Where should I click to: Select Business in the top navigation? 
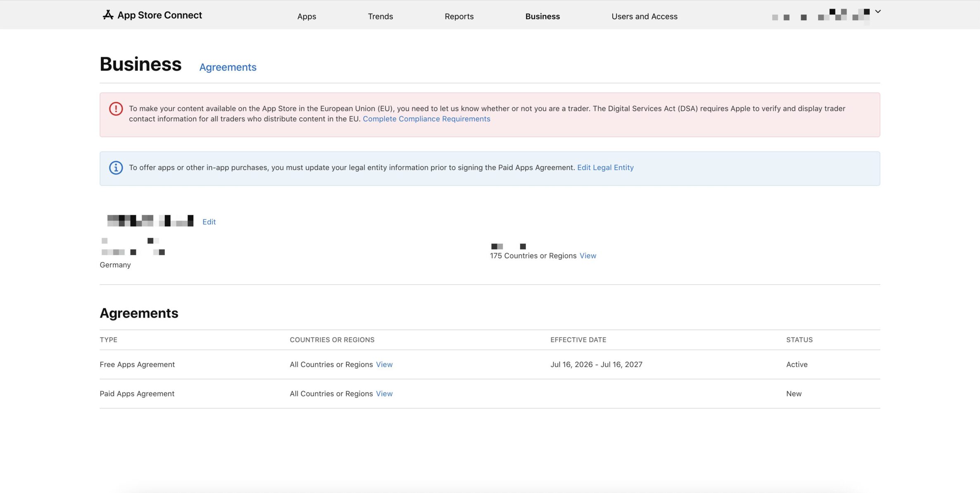pyautogui.click(x=542, y=17)
